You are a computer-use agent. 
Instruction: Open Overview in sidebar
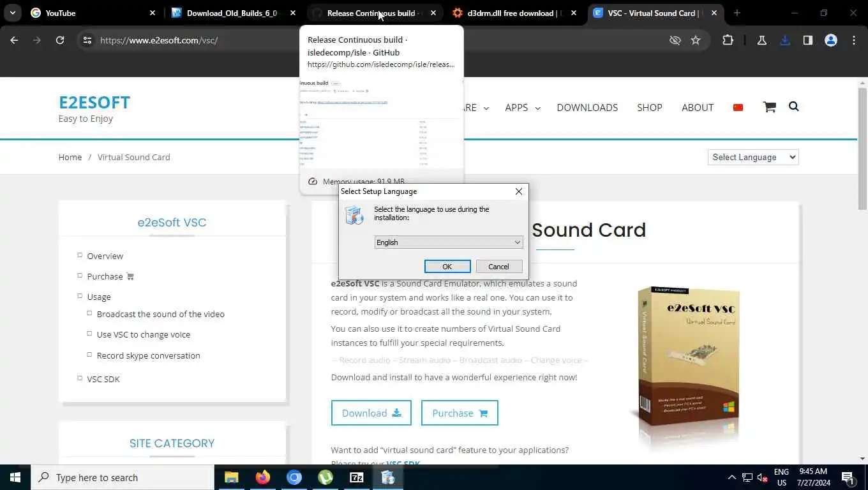point(105,256)
